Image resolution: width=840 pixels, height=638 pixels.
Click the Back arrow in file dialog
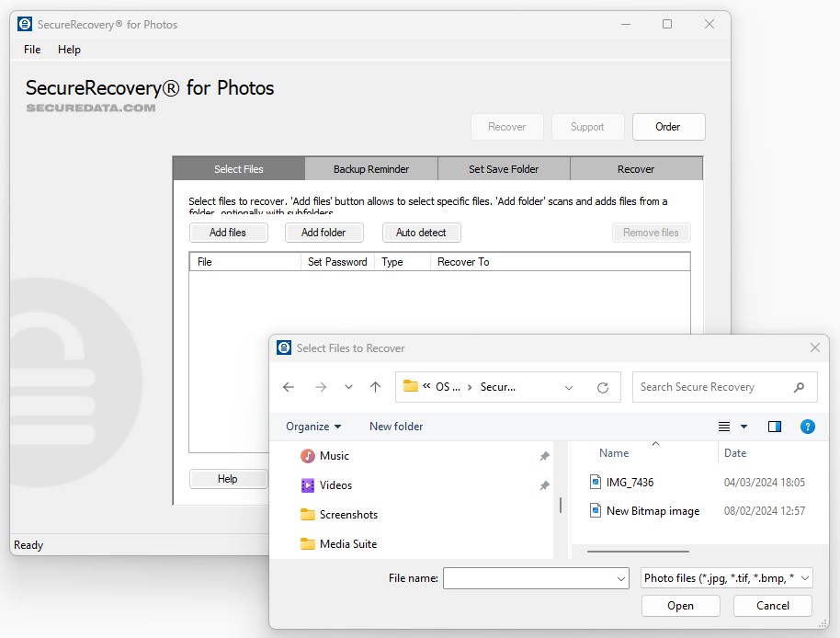(x=289, y=387)
